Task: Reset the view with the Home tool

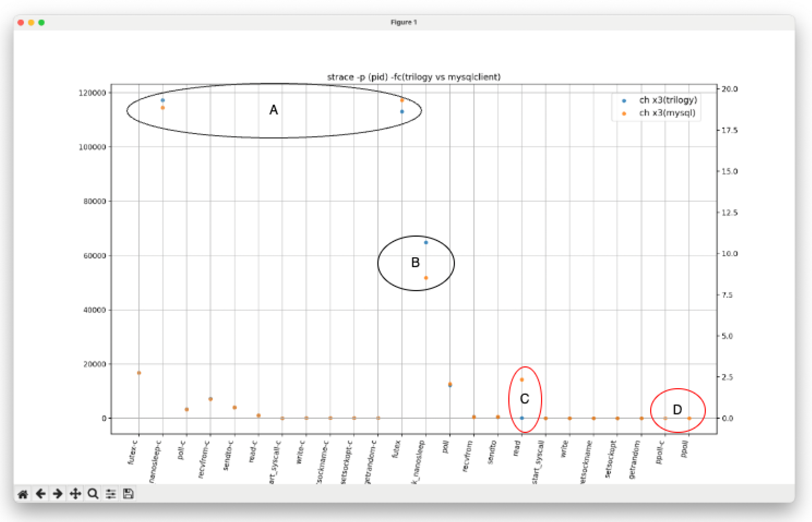Action: click(23, 494)
